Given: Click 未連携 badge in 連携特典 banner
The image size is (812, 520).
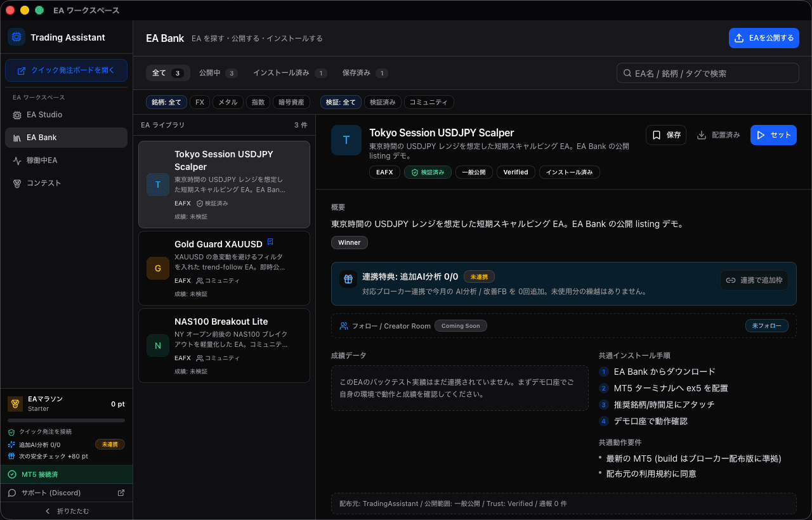Looking at the screenshot, I should tap(480, 276).
